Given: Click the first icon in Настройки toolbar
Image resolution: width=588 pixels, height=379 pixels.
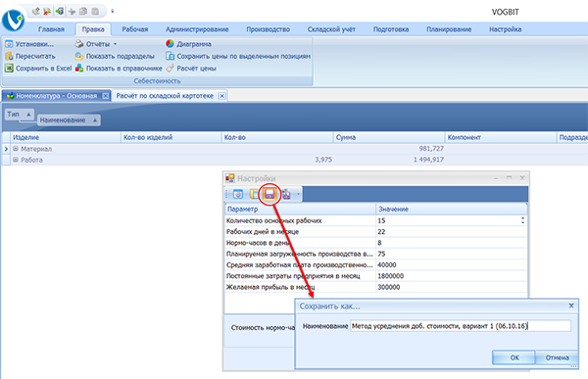Looking at the screenshot, I should (238, 194).
